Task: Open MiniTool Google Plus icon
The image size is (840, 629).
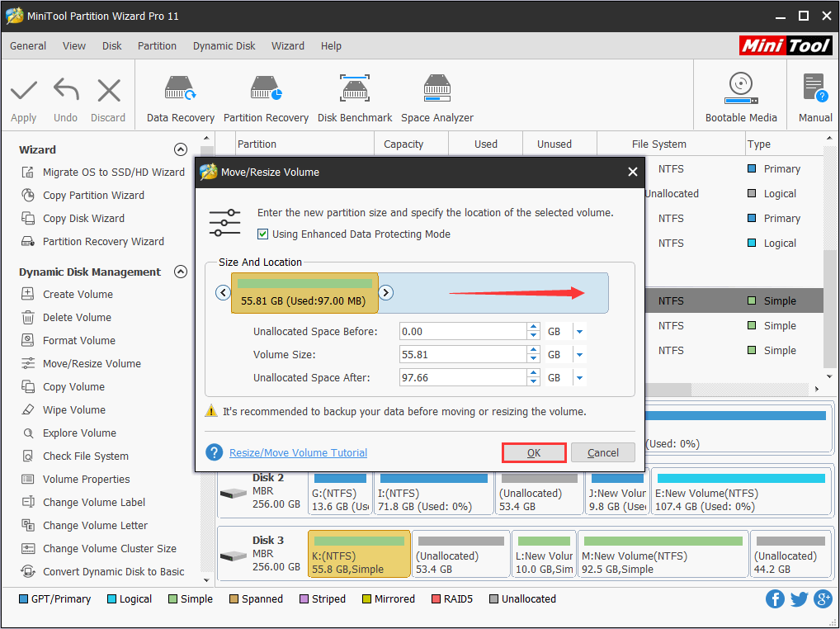Action: click(823, 598)
